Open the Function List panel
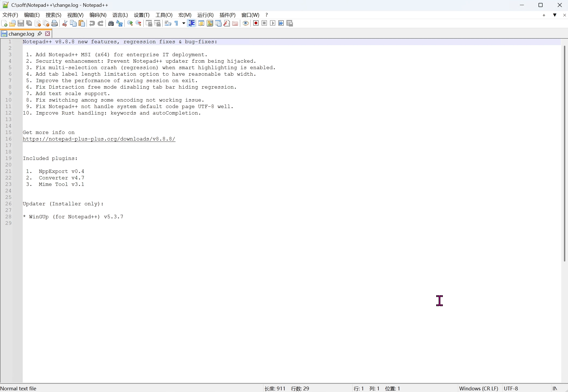 (226, 24)
